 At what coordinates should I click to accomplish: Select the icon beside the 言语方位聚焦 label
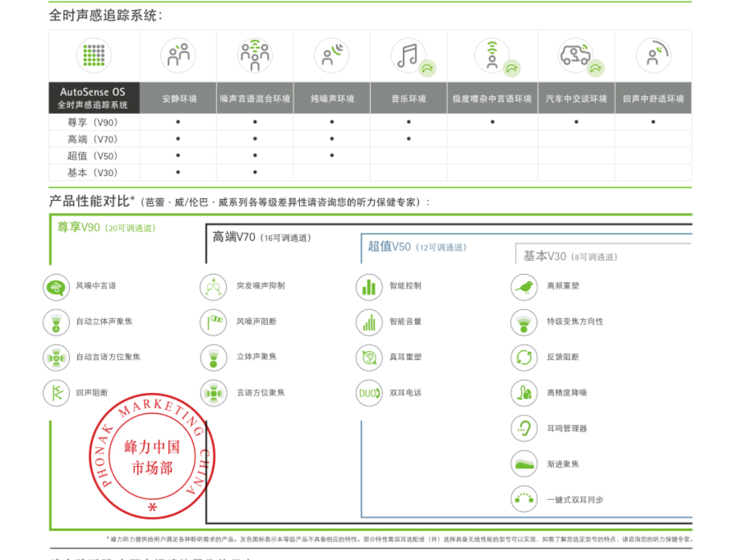[214, 393]
